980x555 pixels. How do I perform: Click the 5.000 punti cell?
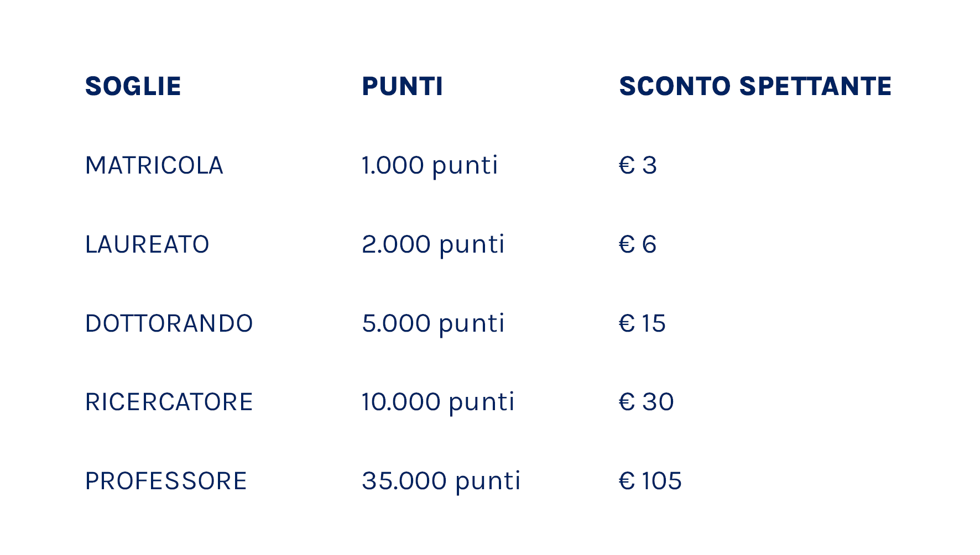point(433,323)
